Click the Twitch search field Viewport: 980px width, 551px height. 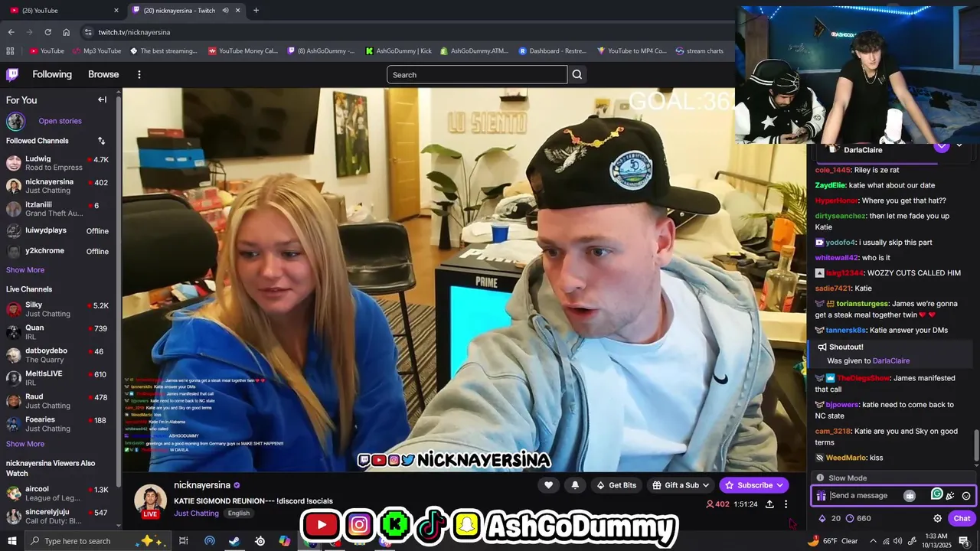click(477, 74)
